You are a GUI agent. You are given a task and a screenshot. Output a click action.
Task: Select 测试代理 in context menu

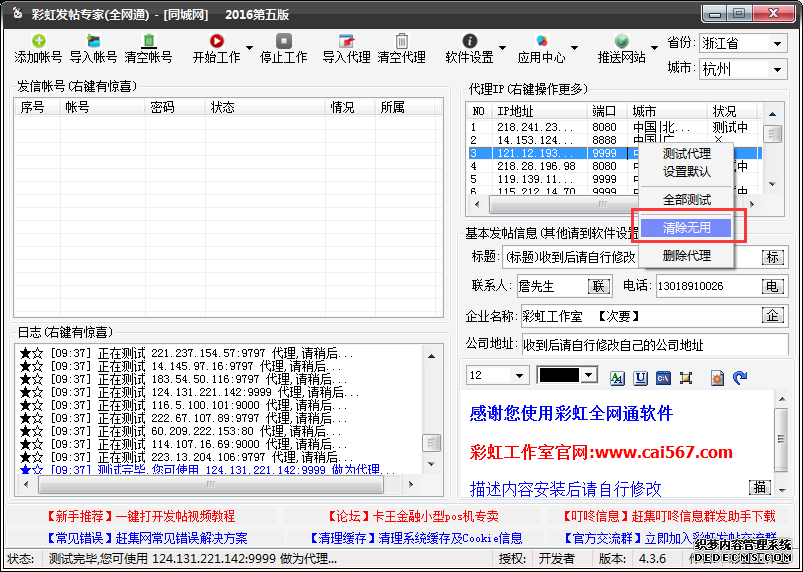point(687,154)
